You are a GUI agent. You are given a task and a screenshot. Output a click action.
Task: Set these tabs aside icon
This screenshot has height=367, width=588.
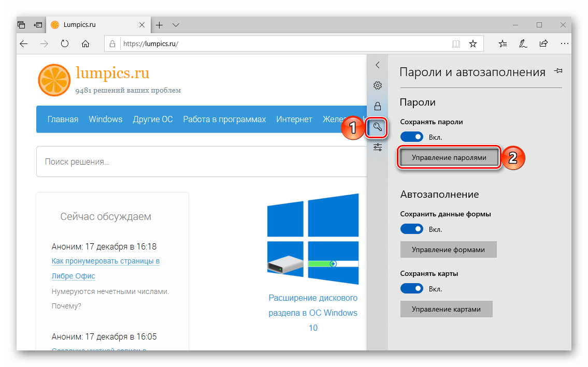38,25
